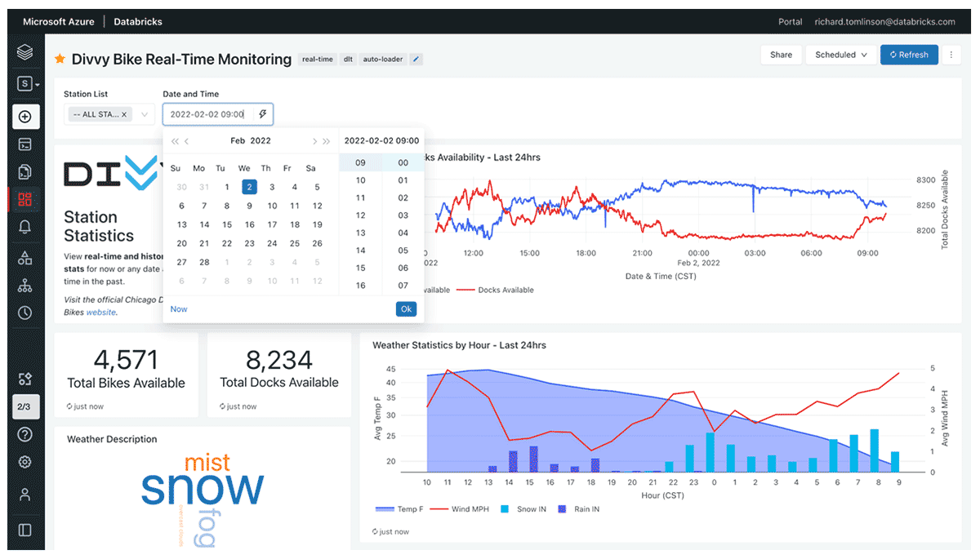Open Alerts via the bell icon
This screenshot has height=559, width=980.
(x=25, y=227)
